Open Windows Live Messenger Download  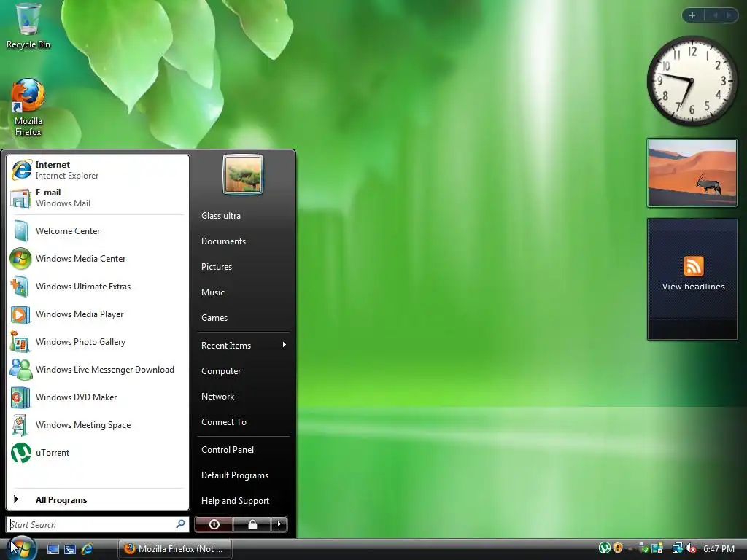click(97, 370)
